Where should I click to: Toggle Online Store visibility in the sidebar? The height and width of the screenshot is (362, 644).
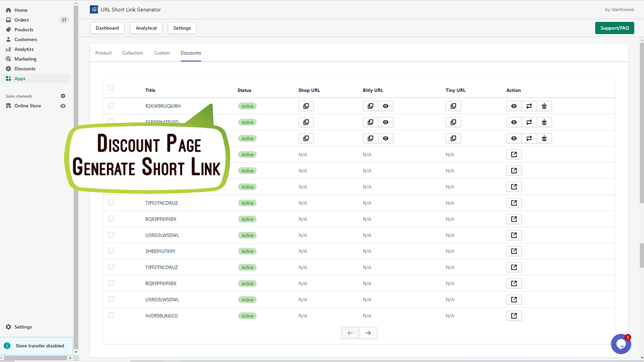point(63,105)
